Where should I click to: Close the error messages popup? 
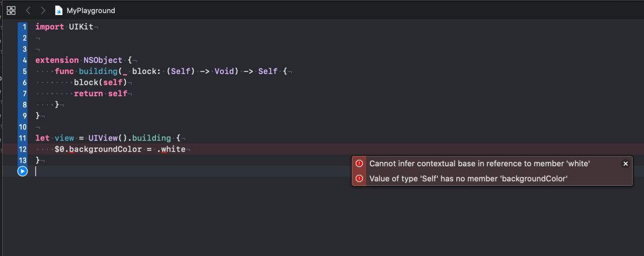[625, 164]
